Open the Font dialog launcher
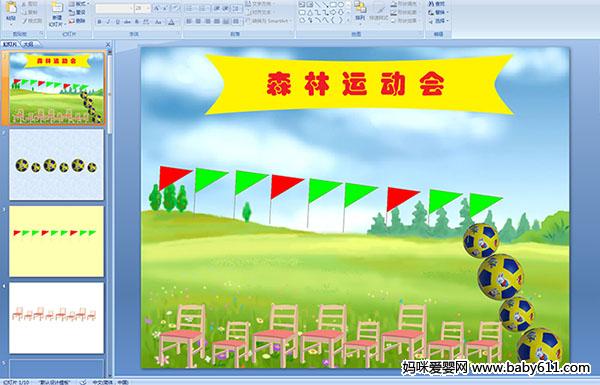 [x=178, y=34]
